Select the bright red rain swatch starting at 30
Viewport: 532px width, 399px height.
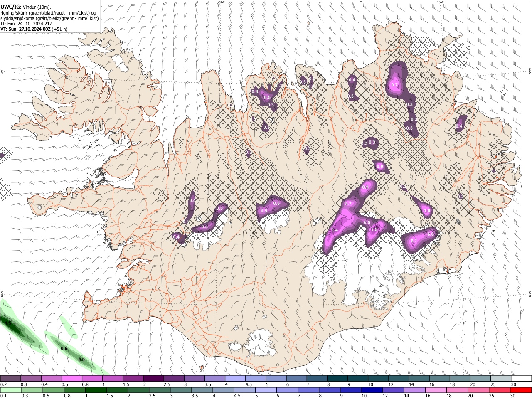[520, 390]
